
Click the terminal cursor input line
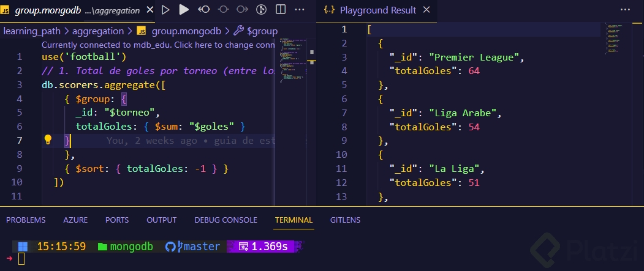tap(21, 259)
